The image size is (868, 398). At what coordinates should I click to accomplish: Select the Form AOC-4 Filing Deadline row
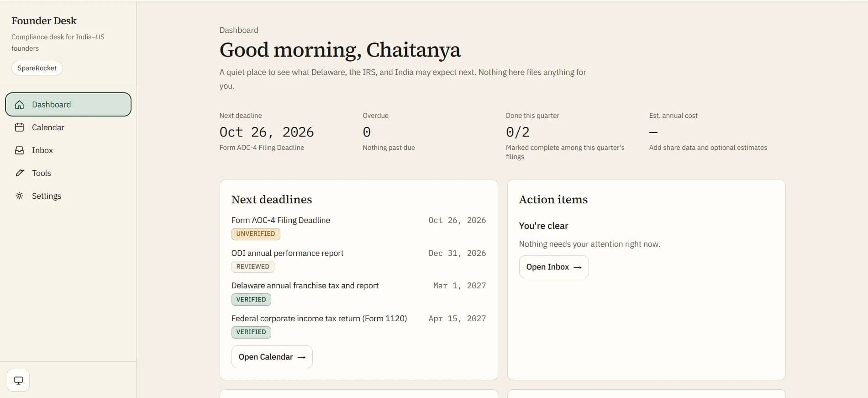(358, 227)
